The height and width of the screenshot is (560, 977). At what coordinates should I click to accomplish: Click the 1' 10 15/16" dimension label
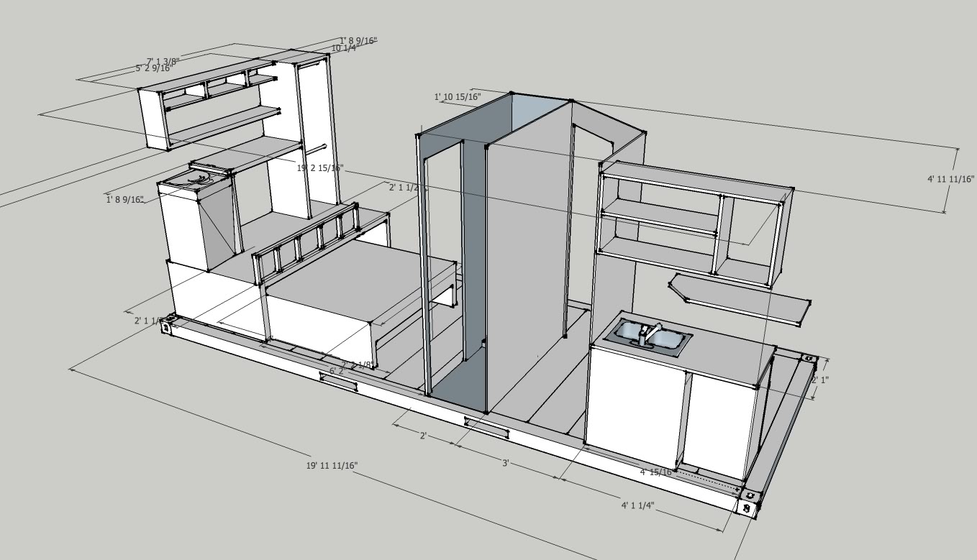[x=458, y=95]
